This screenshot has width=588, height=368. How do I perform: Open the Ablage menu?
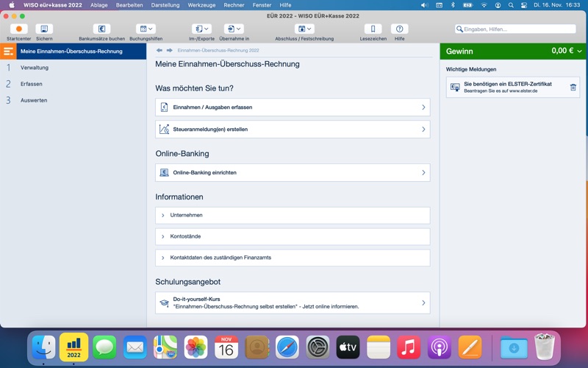tap(99, 5)
